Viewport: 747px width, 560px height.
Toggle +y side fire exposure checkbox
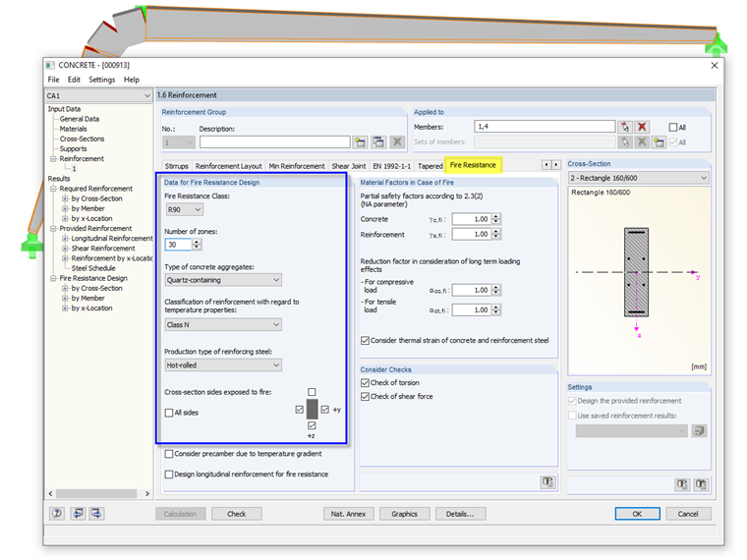[325, 410]
